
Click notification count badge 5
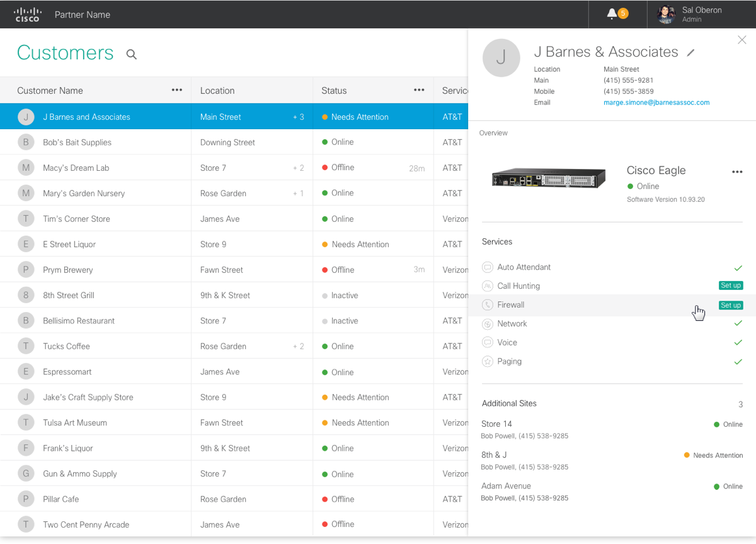(623, 13)
